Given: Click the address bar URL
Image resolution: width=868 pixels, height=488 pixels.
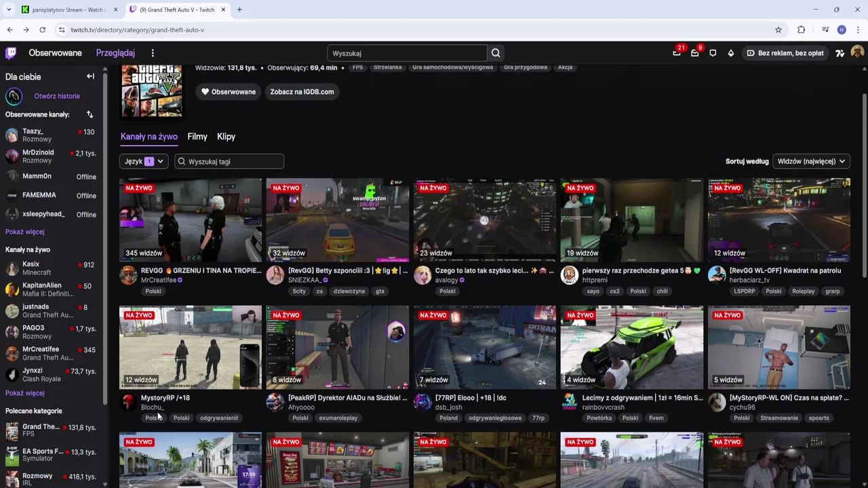Looking at the screenshot, I should 137,30.
